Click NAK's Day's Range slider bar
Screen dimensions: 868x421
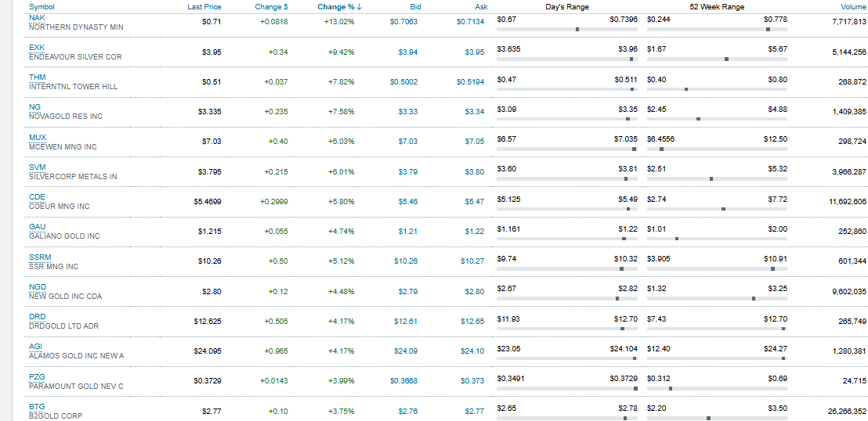(567, 29)
